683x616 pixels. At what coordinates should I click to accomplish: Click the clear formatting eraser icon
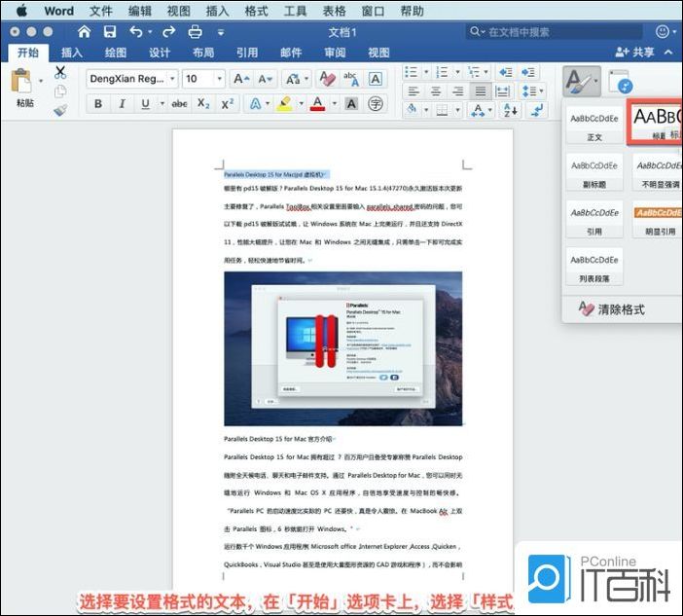tap(327, 79)
